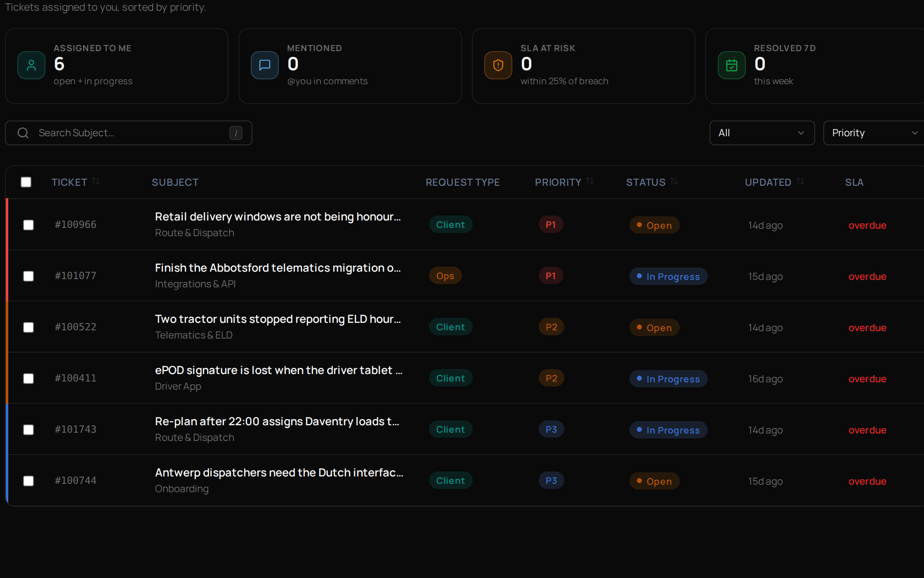
Task: Open the SLA At Risk stat card
Action: tap(584, 66)
